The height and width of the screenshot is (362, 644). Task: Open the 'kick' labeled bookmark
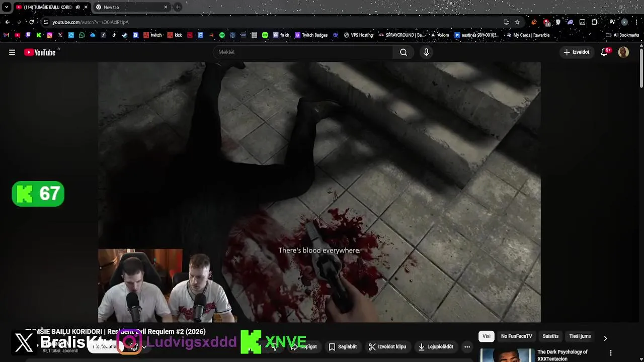click(x=175, y=35)
